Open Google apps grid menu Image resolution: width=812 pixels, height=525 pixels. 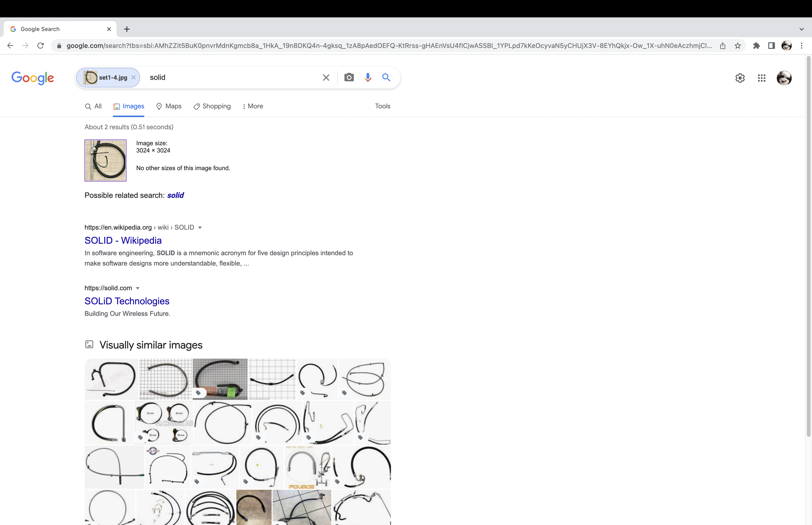[x=761, y=78]
